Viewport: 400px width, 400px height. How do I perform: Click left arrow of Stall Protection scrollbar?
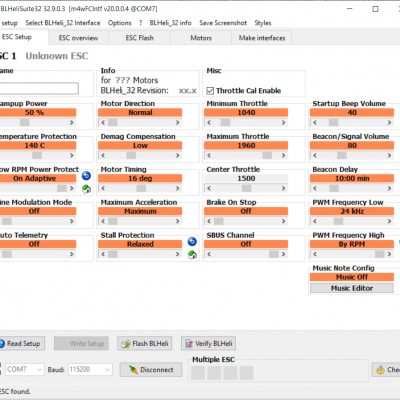point(103,254)
